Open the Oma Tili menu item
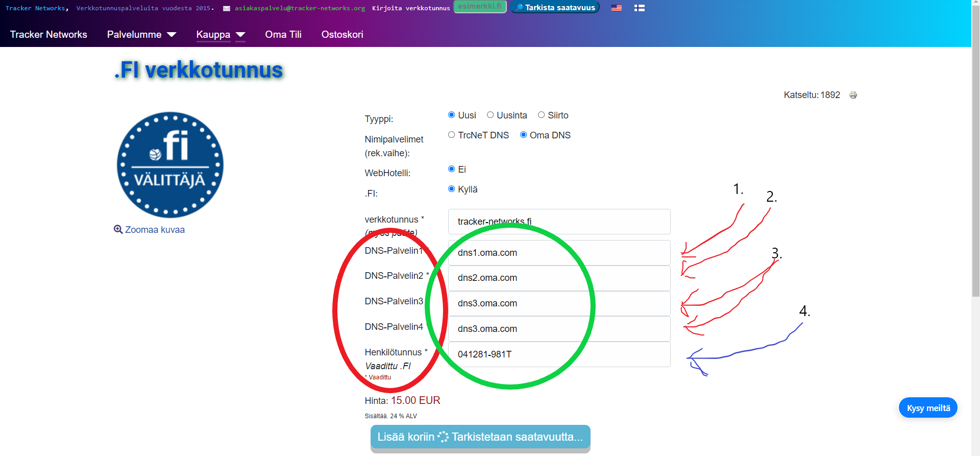Image resolution: width=980 pixels, height=456 pixels. 283,34
